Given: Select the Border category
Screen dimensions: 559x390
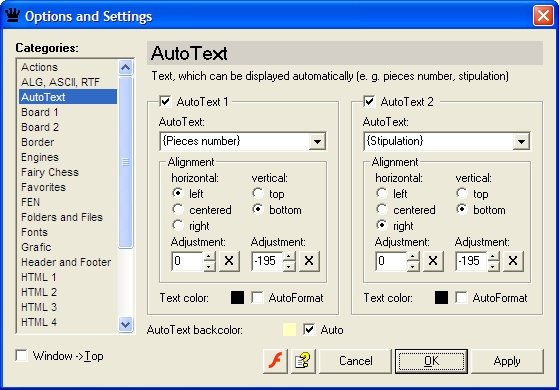Looking at the screenshot, I should (68, 142).
